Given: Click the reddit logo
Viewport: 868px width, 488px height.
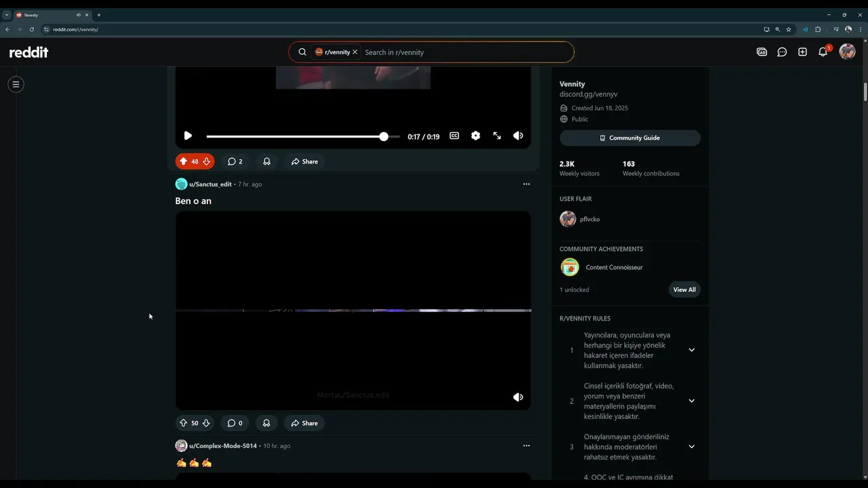Looking at the screenshot, I should (28, 52).
